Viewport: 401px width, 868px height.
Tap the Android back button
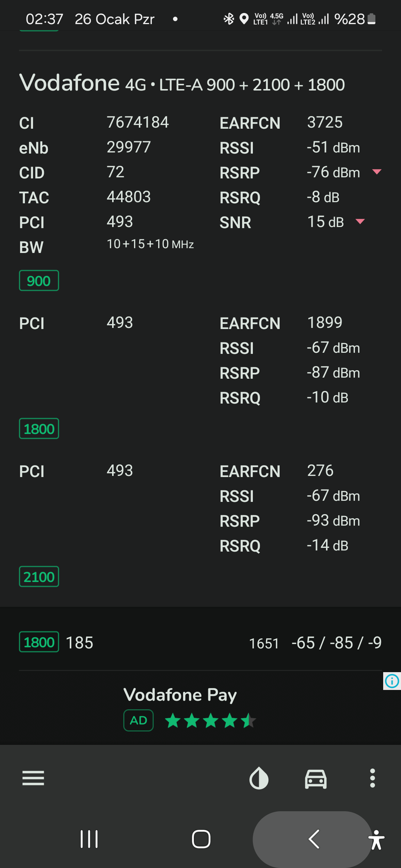314,839
